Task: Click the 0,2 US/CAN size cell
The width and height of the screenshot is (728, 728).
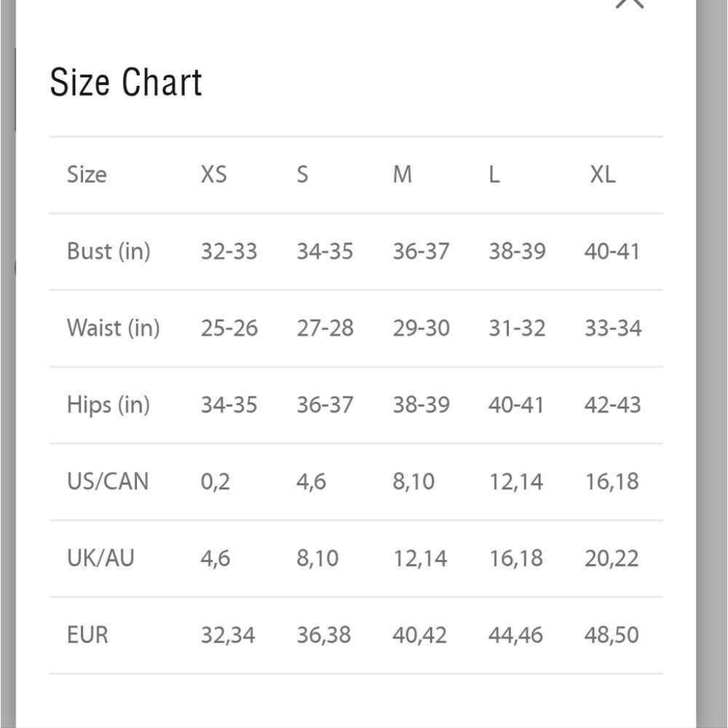Action: [x=215, y=482]
